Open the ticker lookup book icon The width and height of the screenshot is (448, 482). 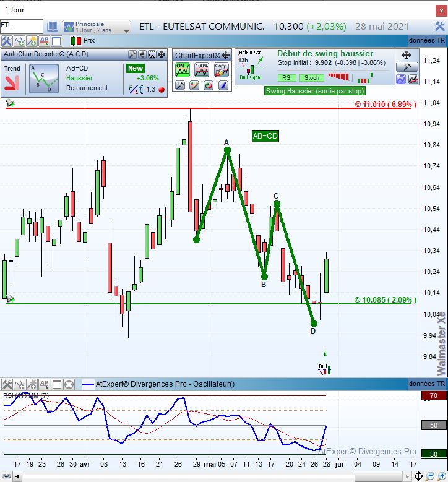tap(52, 27)
